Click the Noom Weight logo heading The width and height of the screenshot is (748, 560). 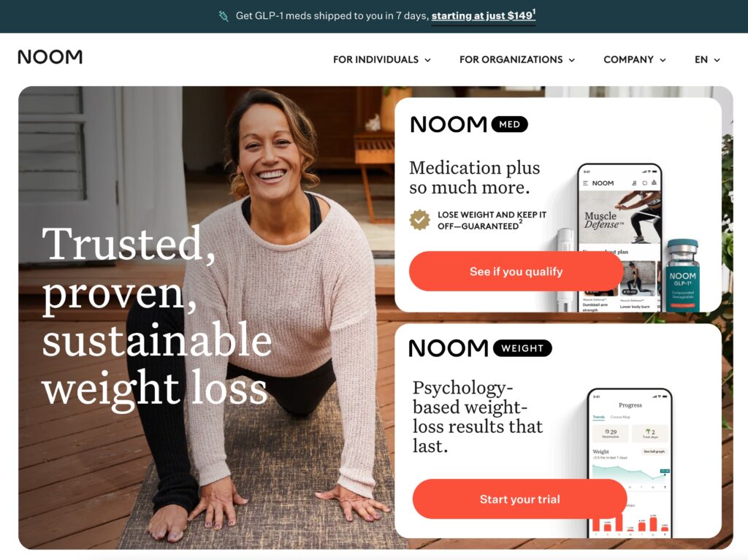click(481, 348)
